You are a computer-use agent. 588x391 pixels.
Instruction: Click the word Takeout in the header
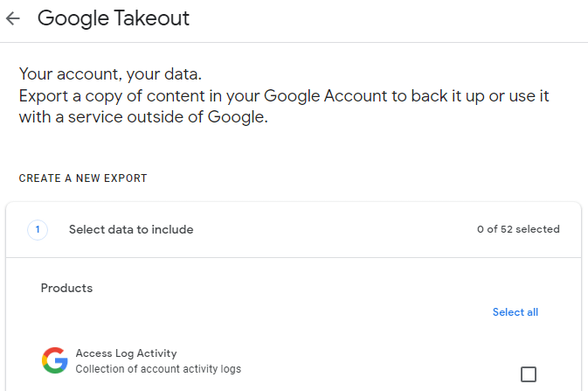click(152, 17)
